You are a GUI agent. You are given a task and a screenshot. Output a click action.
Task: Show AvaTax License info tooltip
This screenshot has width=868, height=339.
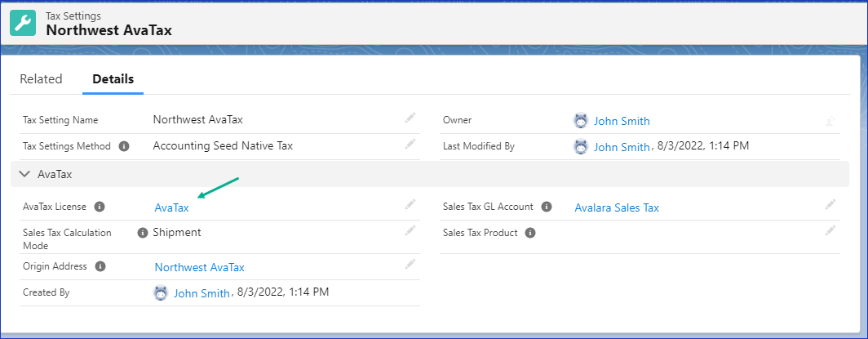click(99, 207)
